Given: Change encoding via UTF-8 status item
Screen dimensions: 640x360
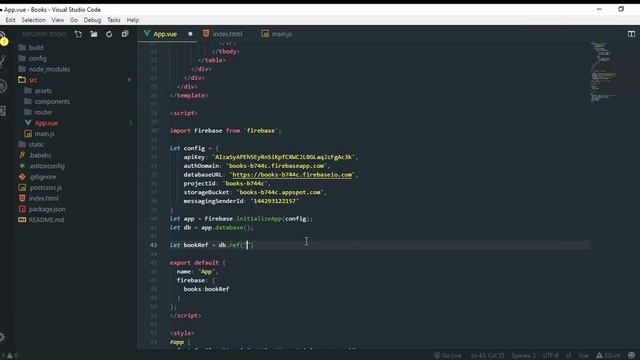Looking at the screenshot, I should tap(550, 356).
